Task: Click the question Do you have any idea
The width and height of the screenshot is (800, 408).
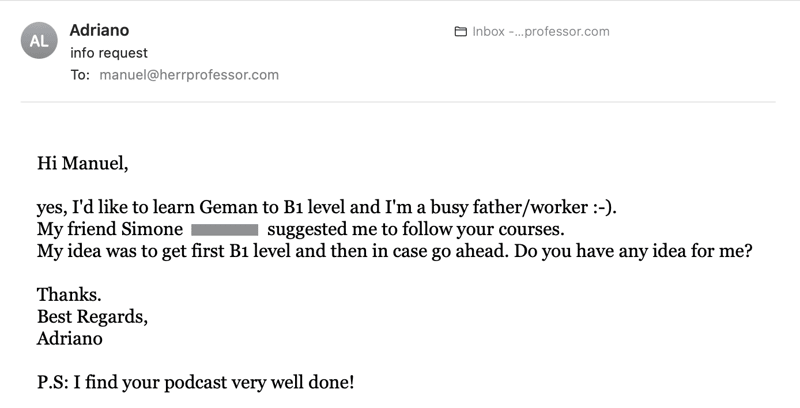Action: [600, 251]
